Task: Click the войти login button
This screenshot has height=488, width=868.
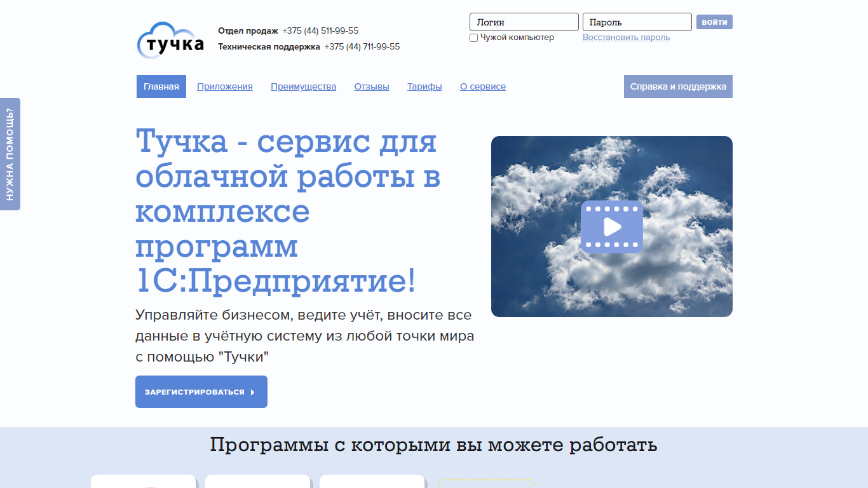Action: [x=714, y=22]
